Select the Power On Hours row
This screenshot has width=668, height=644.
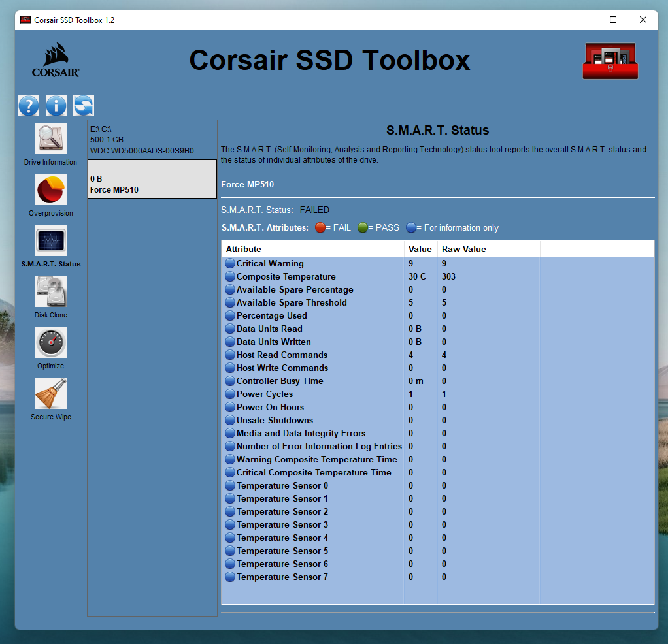point(438,408)
